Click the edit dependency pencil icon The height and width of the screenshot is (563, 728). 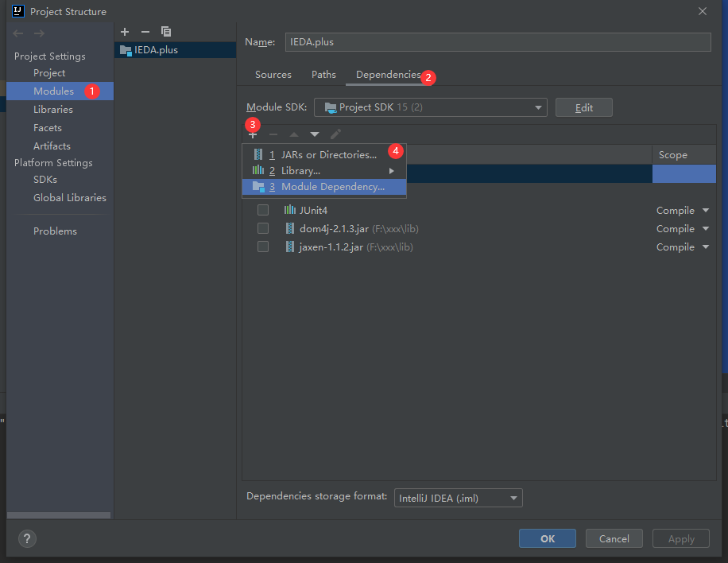[335, 134]
